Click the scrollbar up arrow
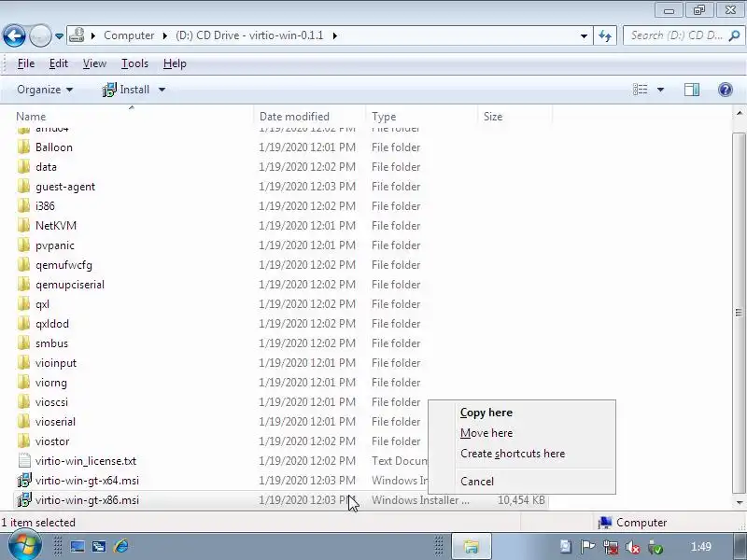The height and width of the screenshot is (560, 747). pyautogui.click(x=739, y=113)
